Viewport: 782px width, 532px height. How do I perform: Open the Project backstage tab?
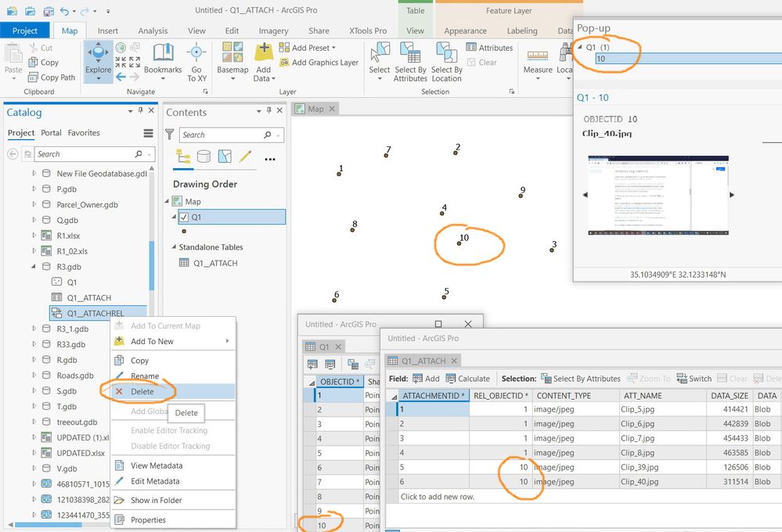tap(25, 31)
